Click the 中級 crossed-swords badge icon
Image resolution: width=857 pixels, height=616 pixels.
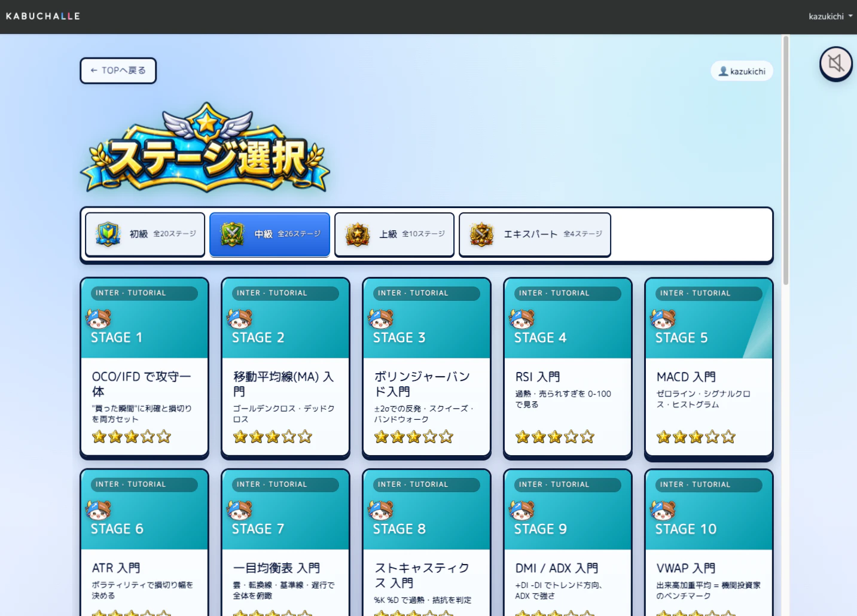[233, 234]
